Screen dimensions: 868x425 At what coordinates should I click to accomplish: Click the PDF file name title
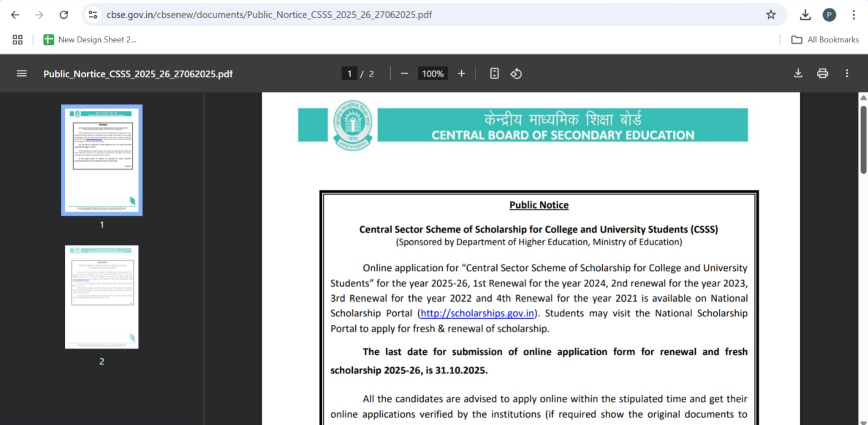pyautogui.click(x=138, y=74)
